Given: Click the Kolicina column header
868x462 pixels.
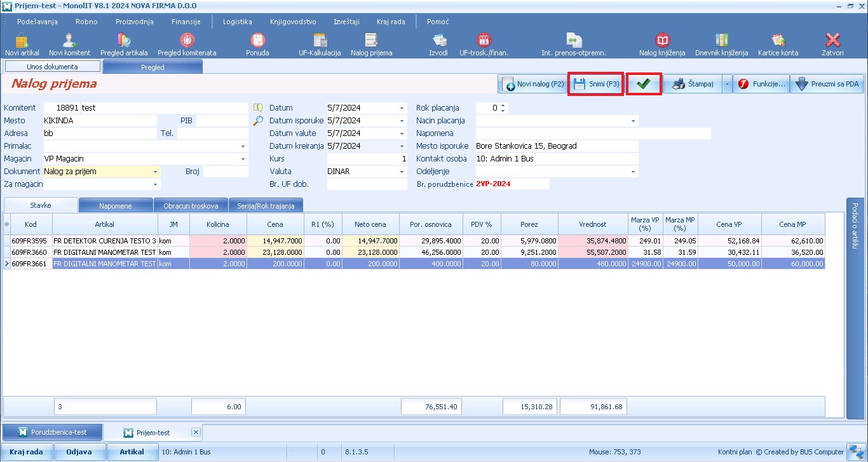Looking at the screenshot, I should tap(218, 224).
